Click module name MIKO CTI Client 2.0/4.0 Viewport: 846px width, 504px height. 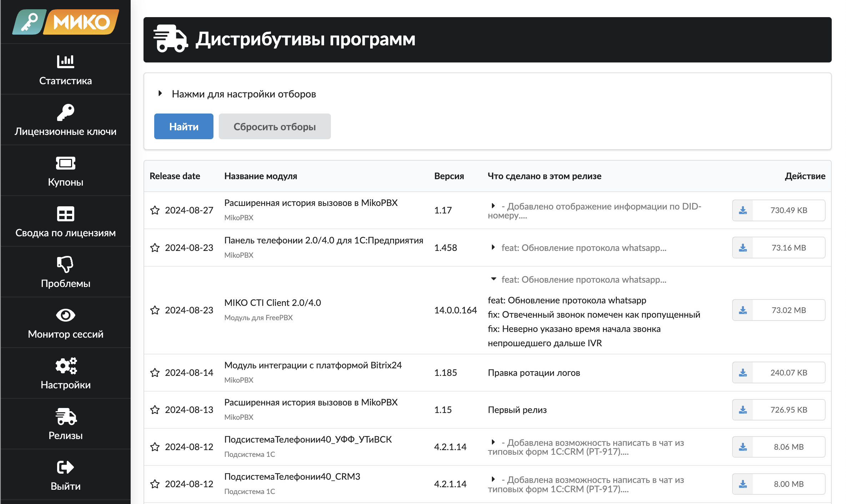[273, 303]
